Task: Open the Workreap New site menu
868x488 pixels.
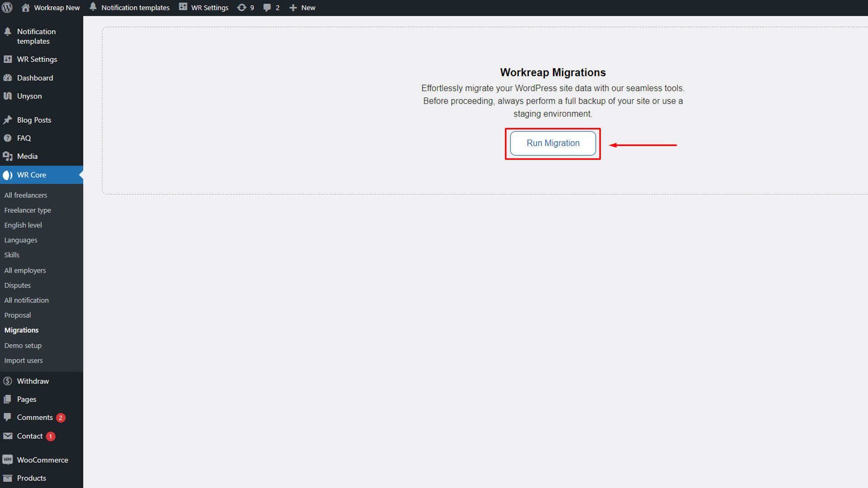Action: tap(51, 8)
